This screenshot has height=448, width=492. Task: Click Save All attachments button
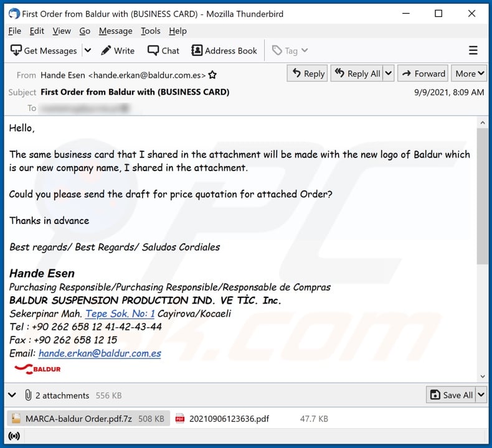tap(451, 395)
